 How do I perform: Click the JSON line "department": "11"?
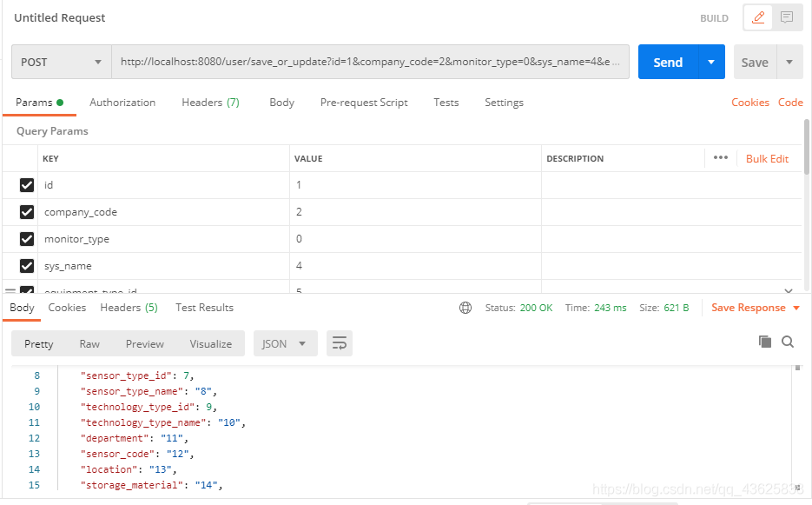(x=134, y=438)
